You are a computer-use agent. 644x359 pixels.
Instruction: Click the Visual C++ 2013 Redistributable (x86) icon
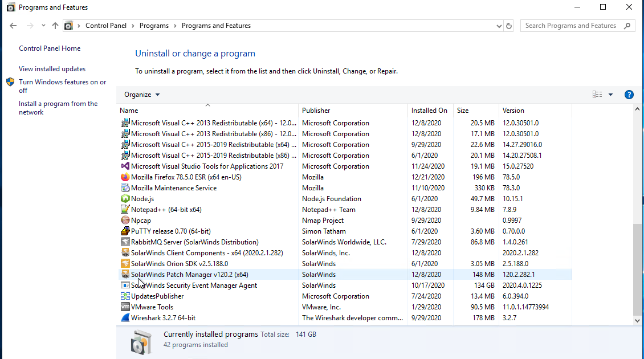[x=125, y=134]
